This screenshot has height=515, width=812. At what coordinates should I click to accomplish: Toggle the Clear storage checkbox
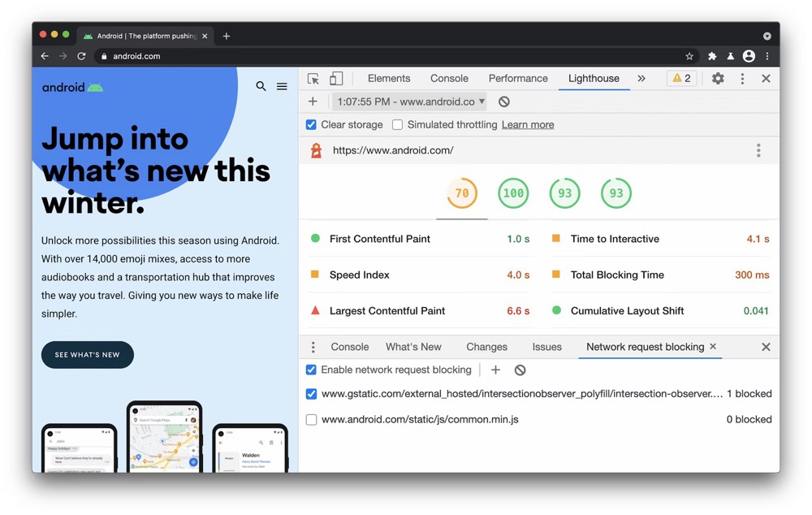(x=311, y=124)
